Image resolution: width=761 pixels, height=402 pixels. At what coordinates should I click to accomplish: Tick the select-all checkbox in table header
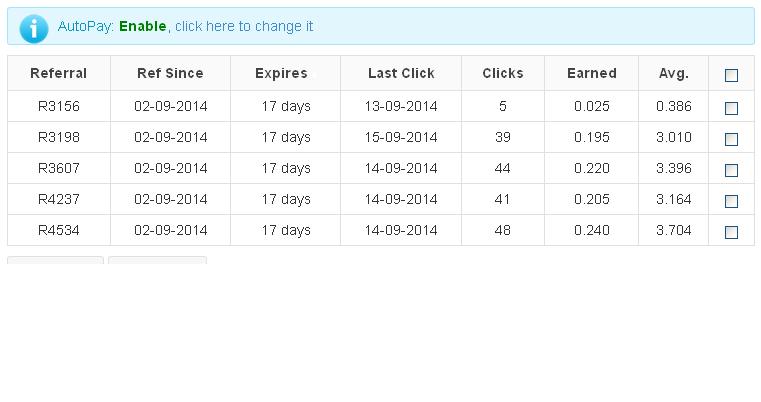(731, 75)
